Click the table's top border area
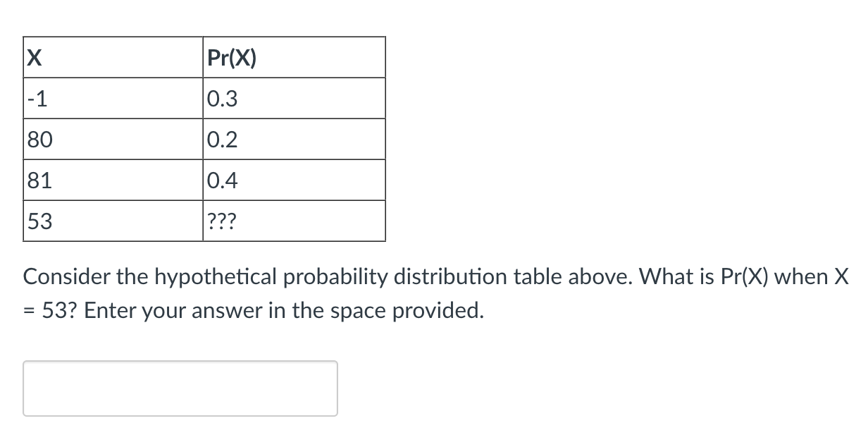868x447 pixels. pyautogui.click(x=204, y=37)
